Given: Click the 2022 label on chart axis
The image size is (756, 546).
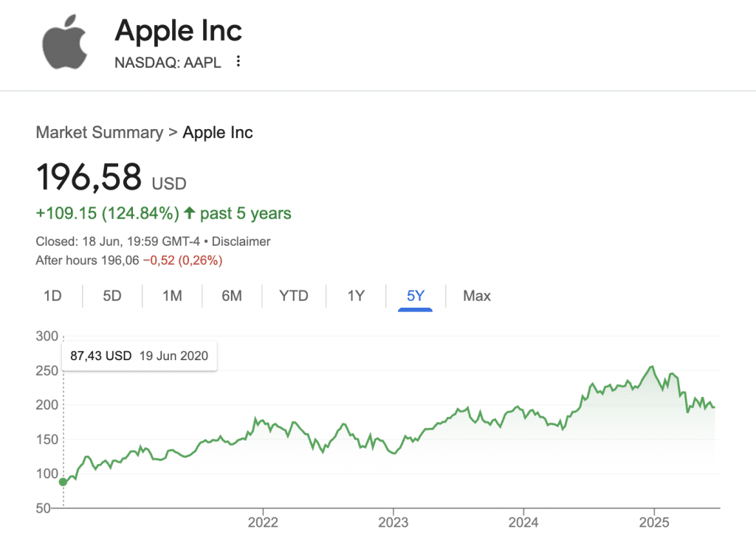Looking at the screenshot, I should [x=264, y=523].
